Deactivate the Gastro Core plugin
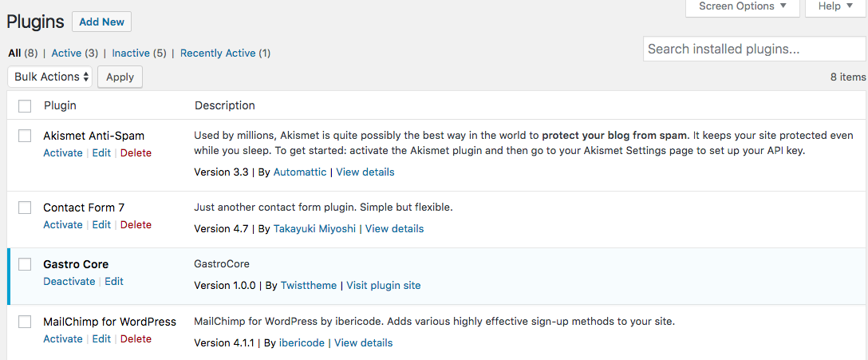868x360 pixels. pyautogui.click(x=69, y=281)
